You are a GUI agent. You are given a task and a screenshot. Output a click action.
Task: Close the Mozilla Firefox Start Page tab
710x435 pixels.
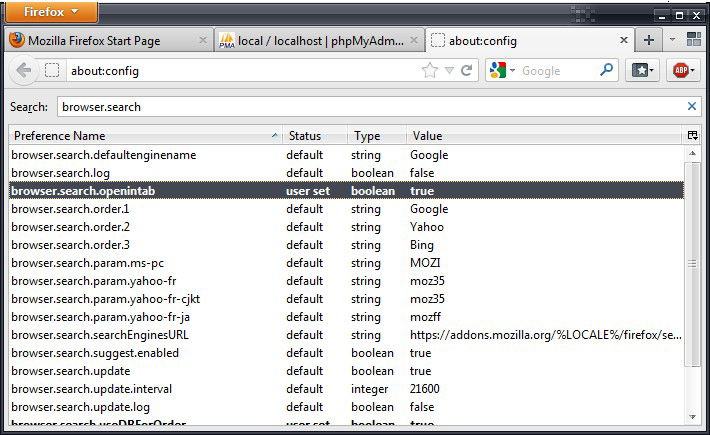pyautogui.click(x=203, y=40)
